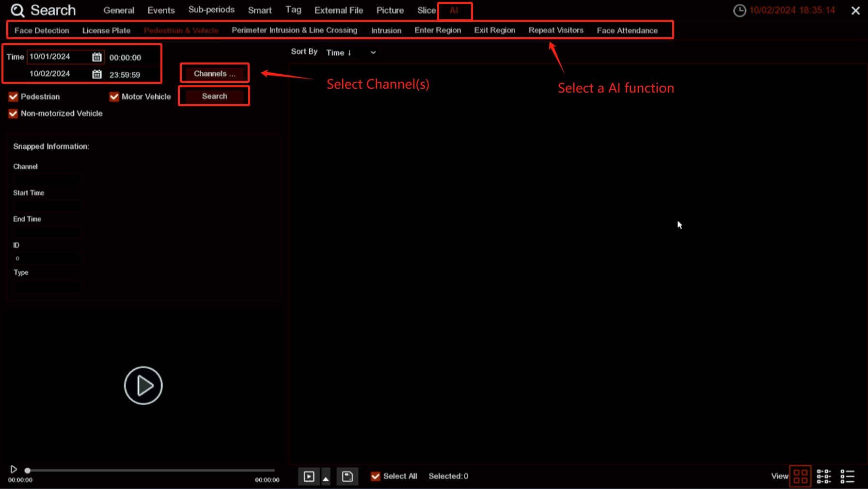
Task: Uncheck the Pedestrian checkbox
Action: [13, 97]
